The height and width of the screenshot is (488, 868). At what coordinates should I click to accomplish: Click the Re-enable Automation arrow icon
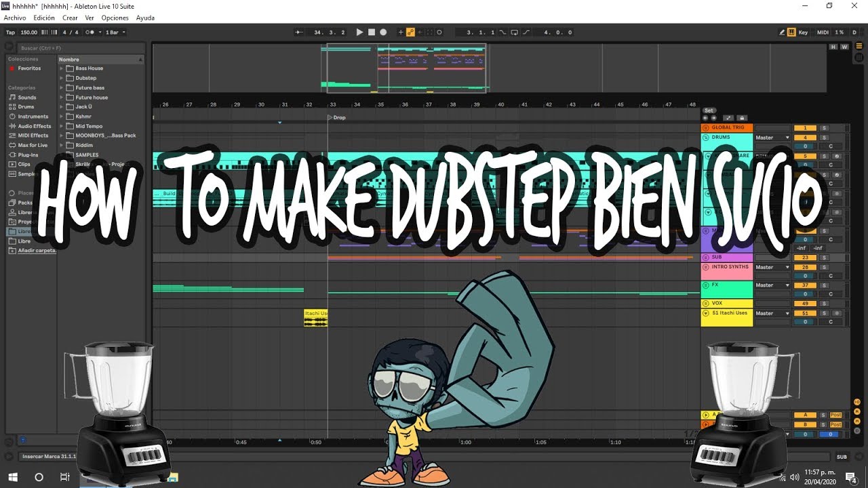(x=420, y=32)
